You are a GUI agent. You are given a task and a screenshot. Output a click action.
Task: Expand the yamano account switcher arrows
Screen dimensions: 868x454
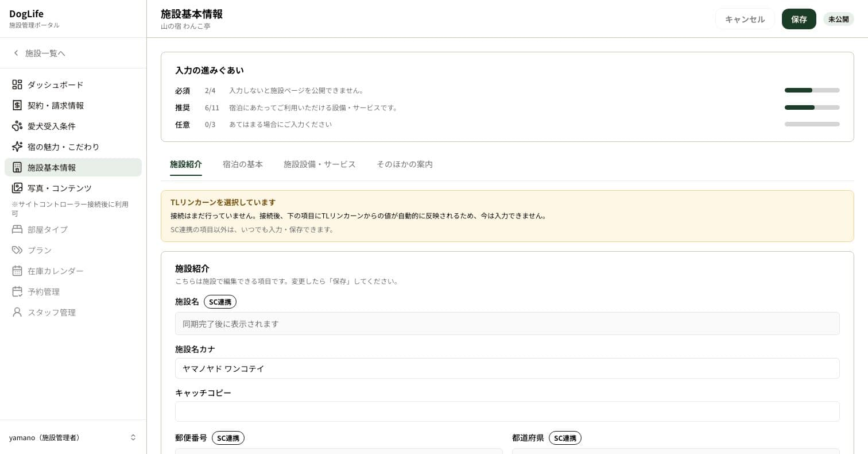tap(133, 437)
